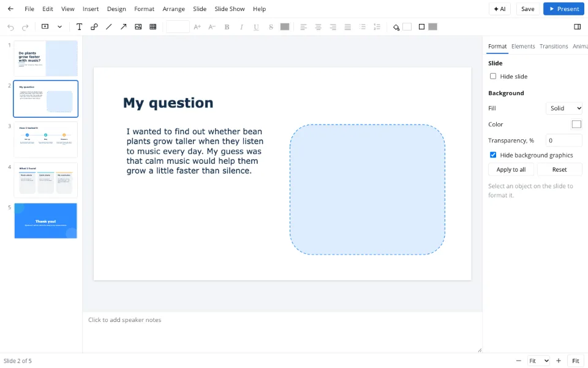This screenshot has width=588, height=368.
Task: Open the Format menu
Action: (145, 9)
